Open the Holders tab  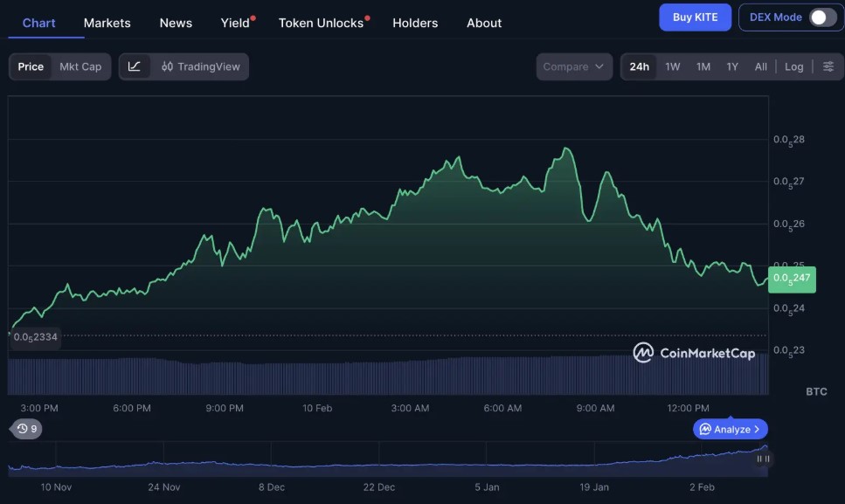[x=415, y=23]
